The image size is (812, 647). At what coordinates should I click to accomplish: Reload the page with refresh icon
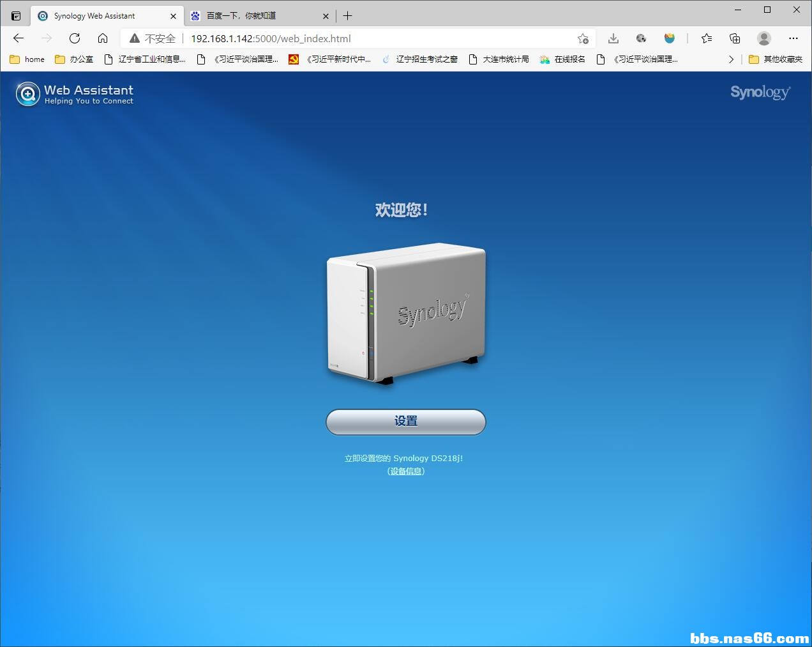[75, 38]
